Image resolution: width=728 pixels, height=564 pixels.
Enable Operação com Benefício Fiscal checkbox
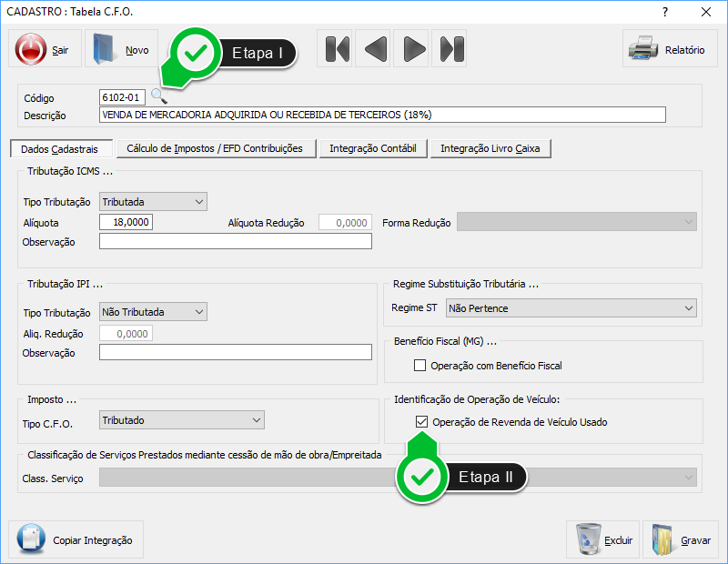coord(420,366)
